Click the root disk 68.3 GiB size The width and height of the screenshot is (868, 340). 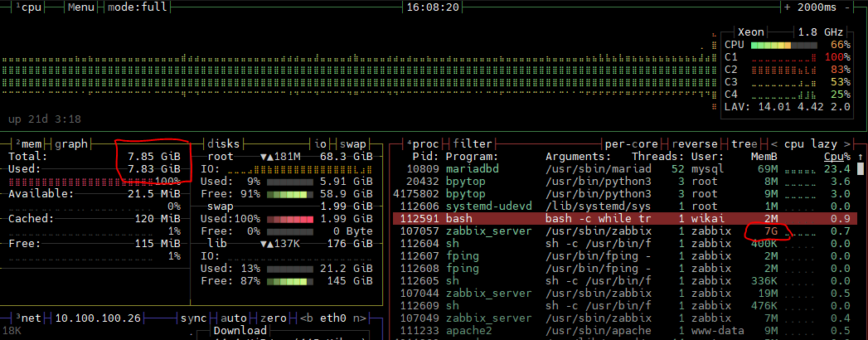(347, 157)
